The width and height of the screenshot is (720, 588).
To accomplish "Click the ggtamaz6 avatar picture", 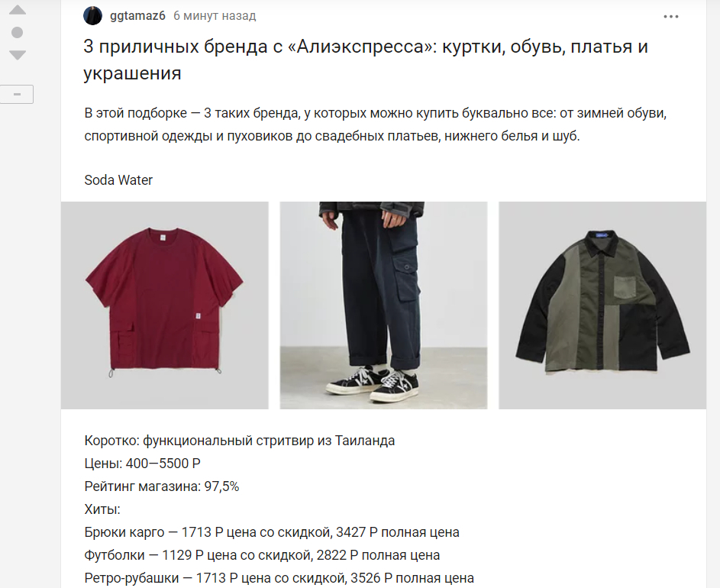I will [x=92, y=16].
